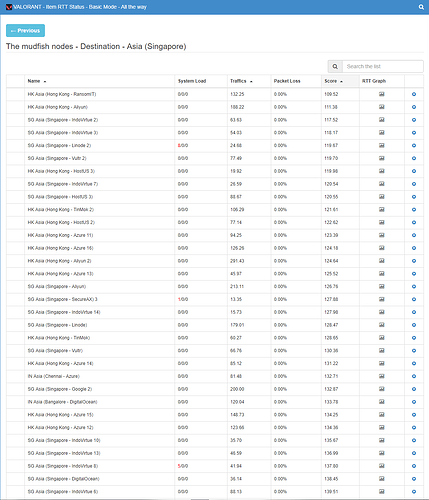Open RTT graph icon for Hong Kong - Azure 11
Viewport: 429px width, 500px height.
pyautogui.click(x=382, y=235)
